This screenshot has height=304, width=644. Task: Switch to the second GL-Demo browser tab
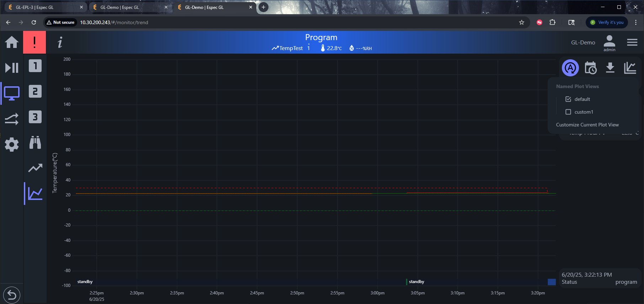(x=130, y=7)
